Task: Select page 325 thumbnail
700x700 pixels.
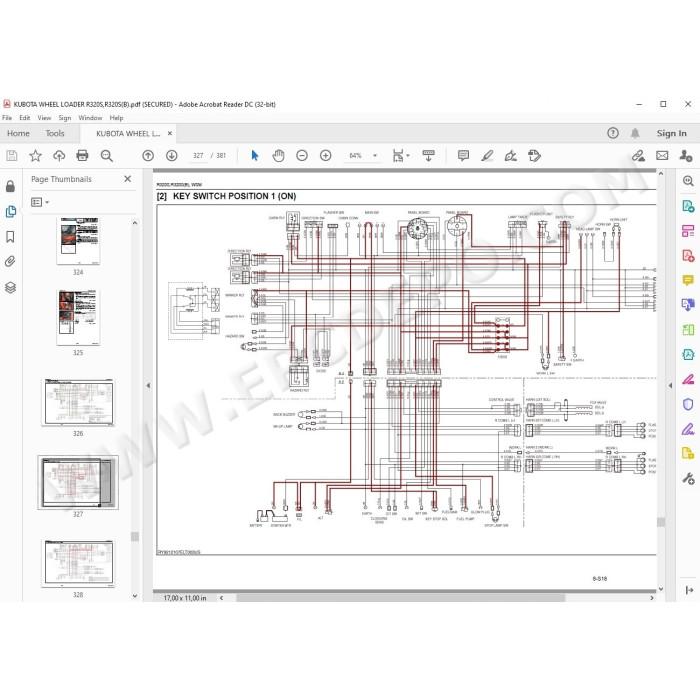Action: pos(79,317)
